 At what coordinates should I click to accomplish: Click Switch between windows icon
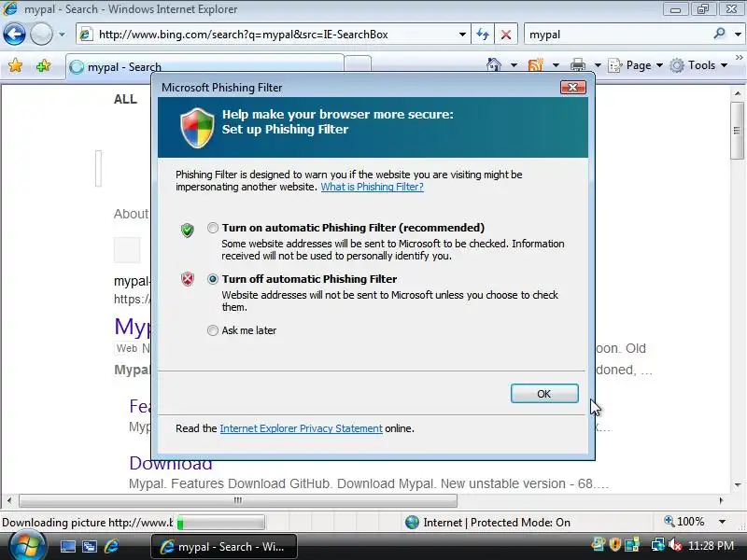[90, 546]
